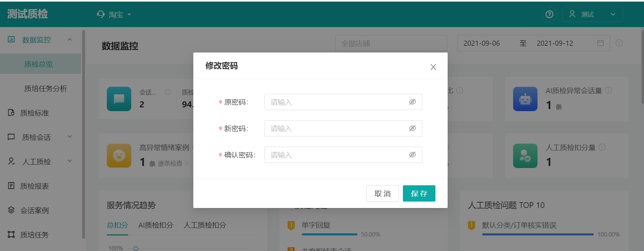Click the teal chat bubble card icon
The height and width of the screenshot is (251, 644).
[x=119, y=99]
